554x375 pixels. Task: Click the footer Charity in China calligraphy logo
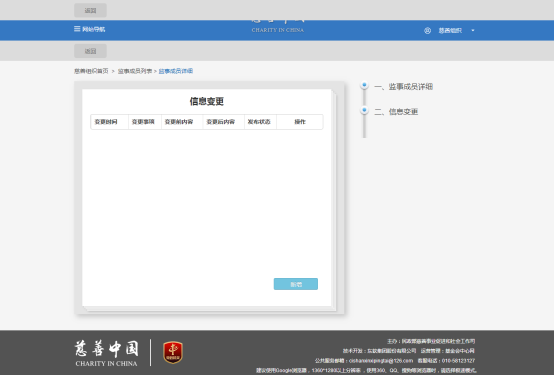click(106, 353)
